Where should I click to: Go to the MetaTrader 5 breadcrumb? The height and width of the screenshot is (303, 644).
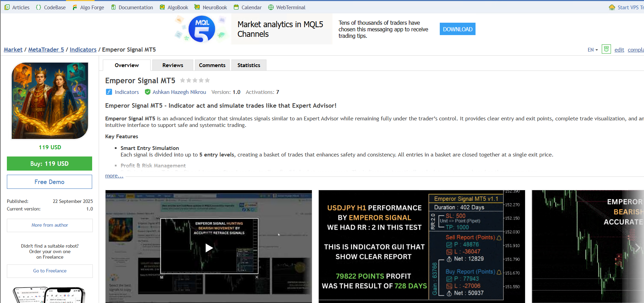46,50
